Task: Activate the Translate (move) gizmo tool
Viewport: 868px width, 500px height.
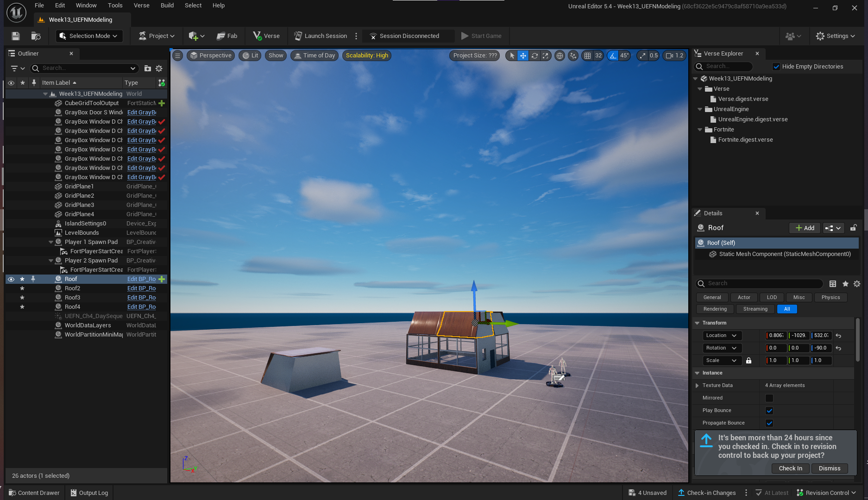Action: (x=523, y=56)
